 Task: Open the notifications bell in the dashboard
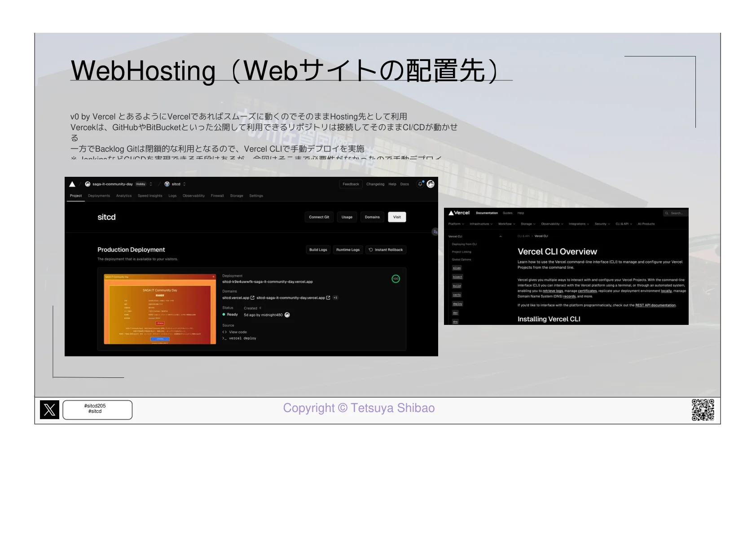click(420, 184)
